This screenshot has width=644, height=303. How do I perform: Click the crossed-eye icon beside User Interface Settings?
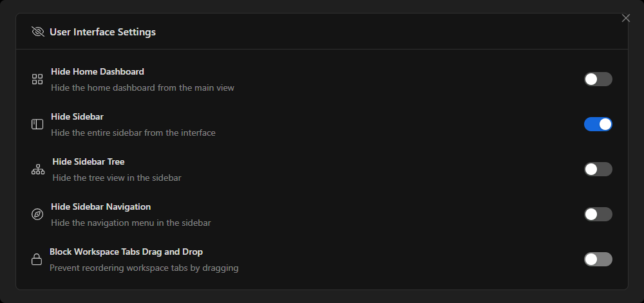pos(37,32)
